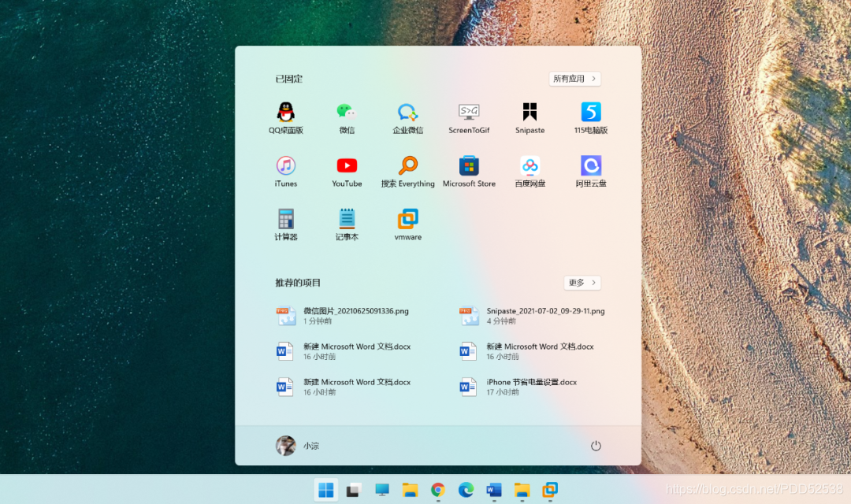
Task: Launch 搜索 Everything search tool
Action: coord(407,171)
